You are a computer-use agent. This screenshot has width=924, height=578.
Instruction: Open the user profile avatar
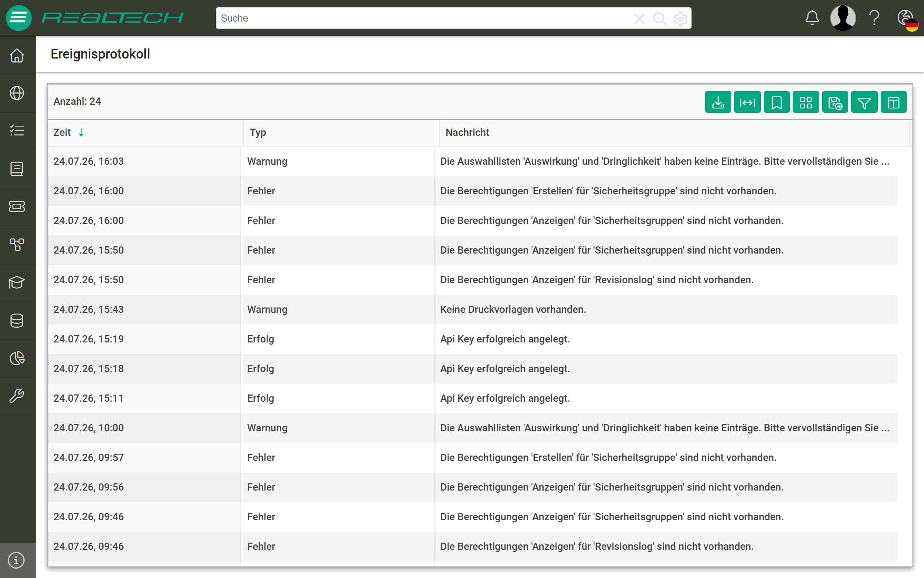pos(843,18)
